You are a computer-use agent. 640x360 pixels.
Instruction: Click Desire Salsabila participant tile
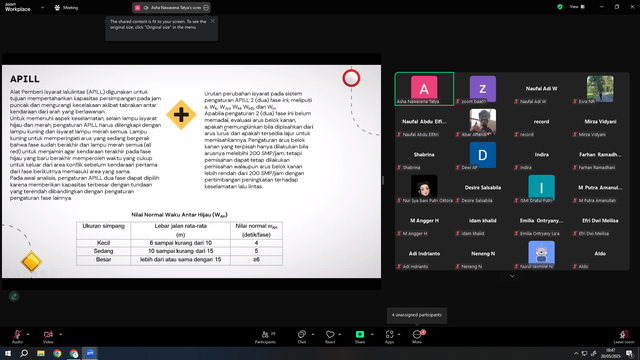click(x=483, y=188)
